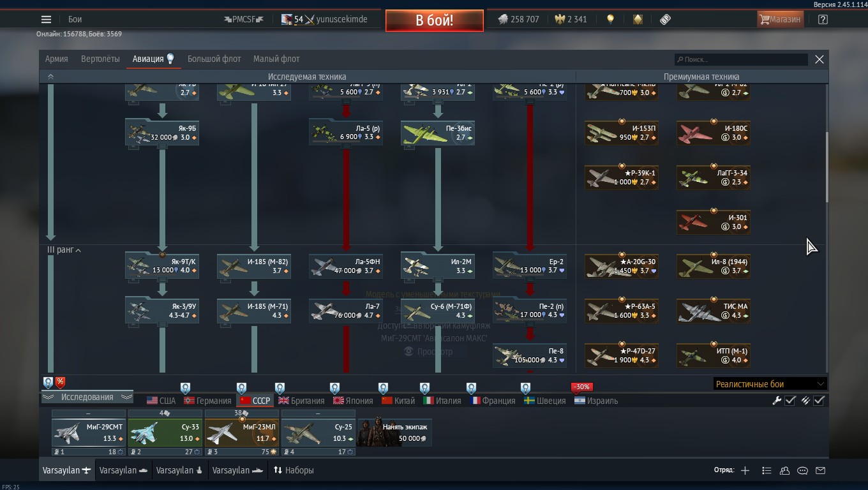
Task: Click the slashes icon near Israel tab
Action: click(805, 401)
